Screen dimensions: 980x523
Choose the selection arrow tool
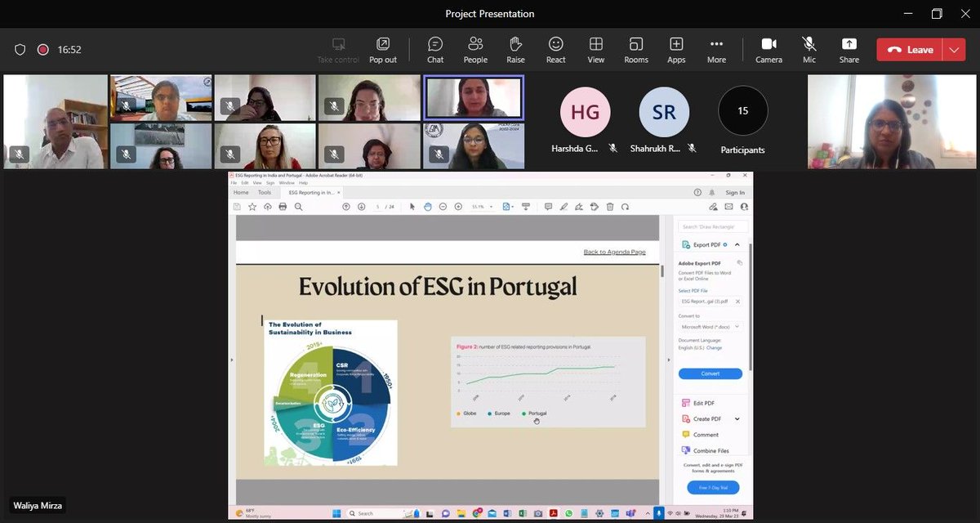tap(412, 207)
